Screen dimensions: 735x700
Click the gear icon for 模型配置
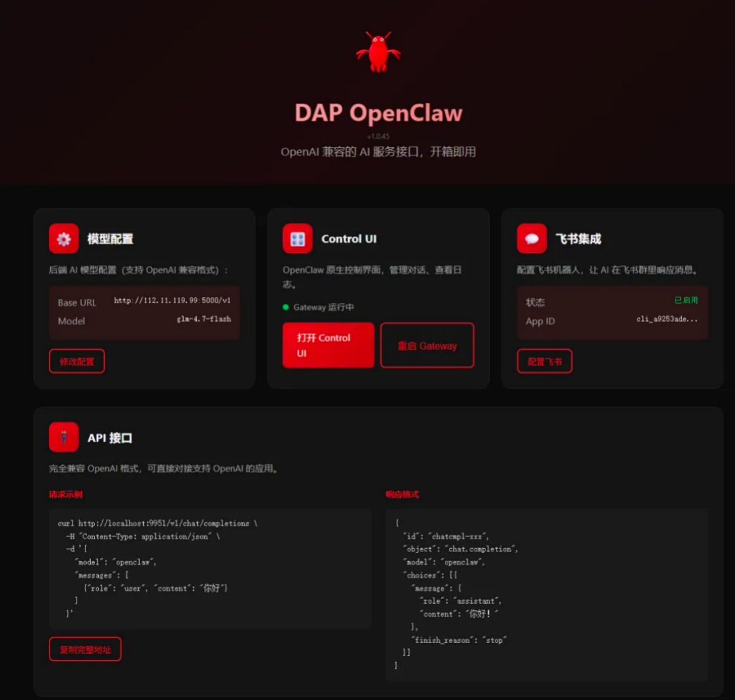click(x=64, y=239)
